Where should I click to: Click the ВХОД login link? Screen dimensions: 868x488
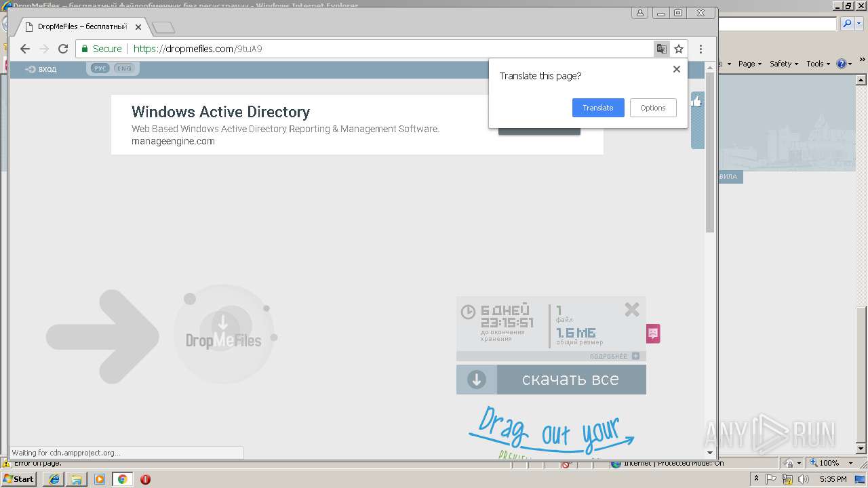[41, 69]
